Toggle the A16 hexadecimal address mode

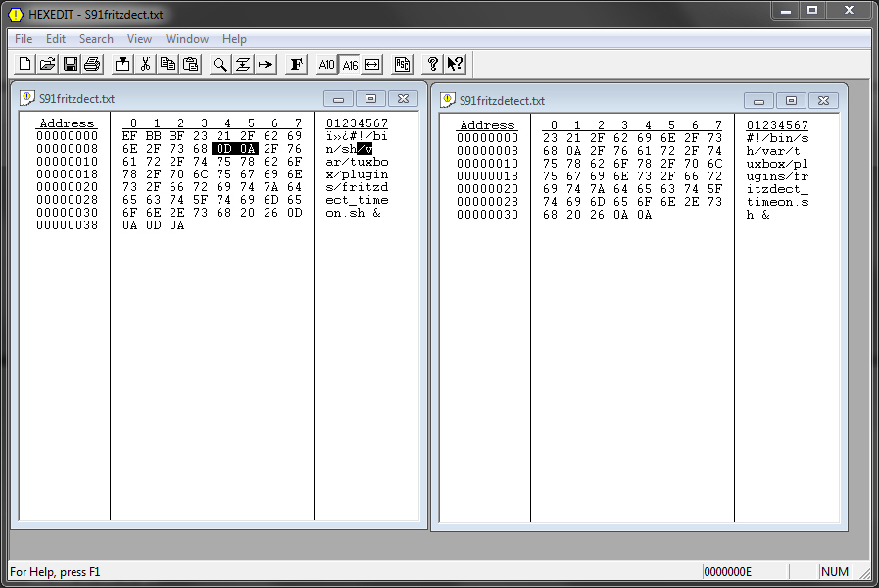(350, 64)
